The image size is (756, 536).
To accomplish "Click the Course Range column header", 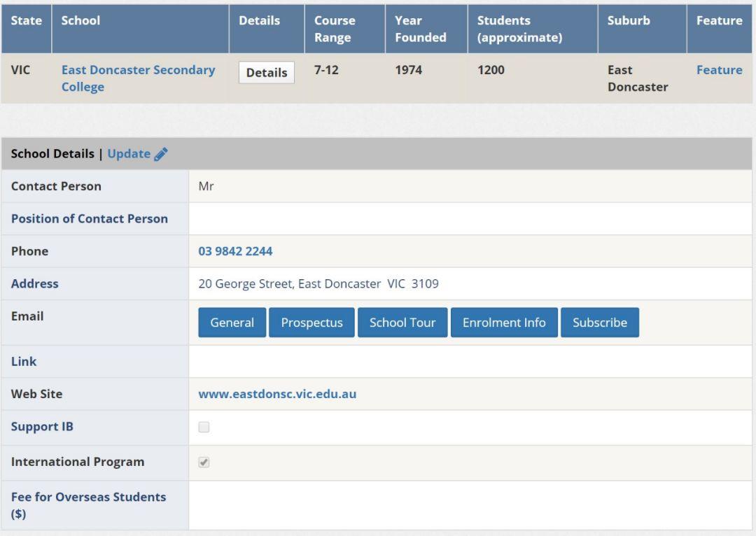I will pyautogui.click(x=344, y=29).
